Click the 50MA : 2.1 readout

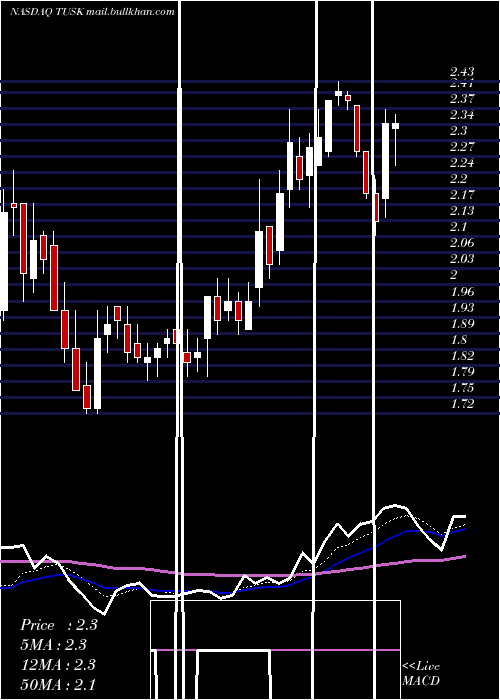point(58,684)
